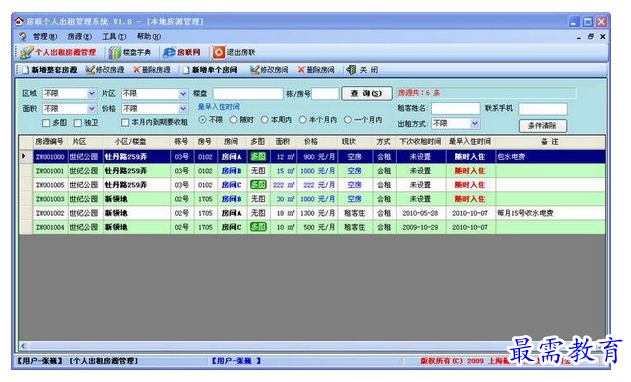631x382 pixels.
Task: Click into the 栋/房号 text field
Action: [325, 94]
